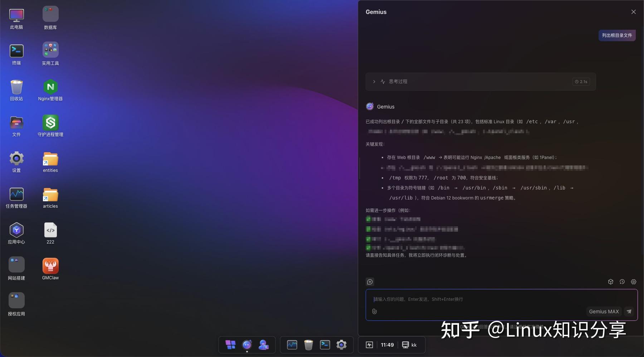Screen dimensions: 644x357
Task: Open the task manager icon in the dock
Action: (292, 345)
